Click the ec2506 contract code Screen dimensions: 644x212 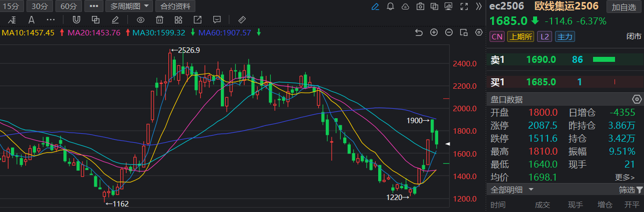pyautogui.click(x=507, y=6)
